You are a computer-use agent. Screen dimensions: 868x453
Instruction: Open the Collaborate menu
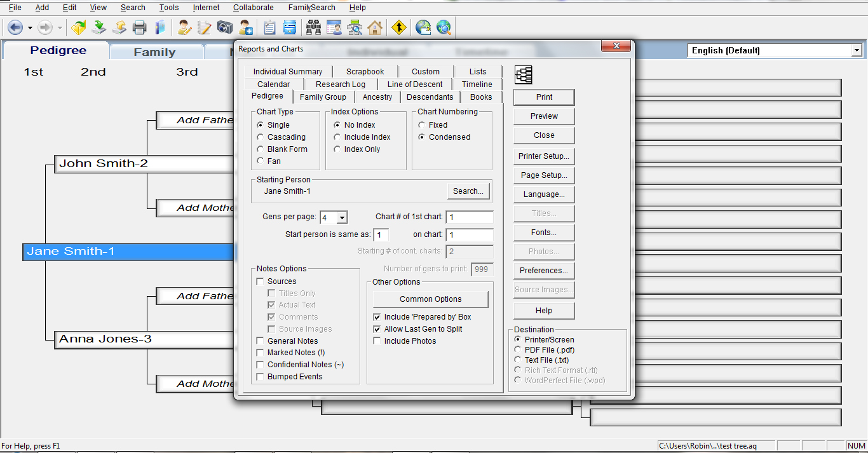(253, 7)
